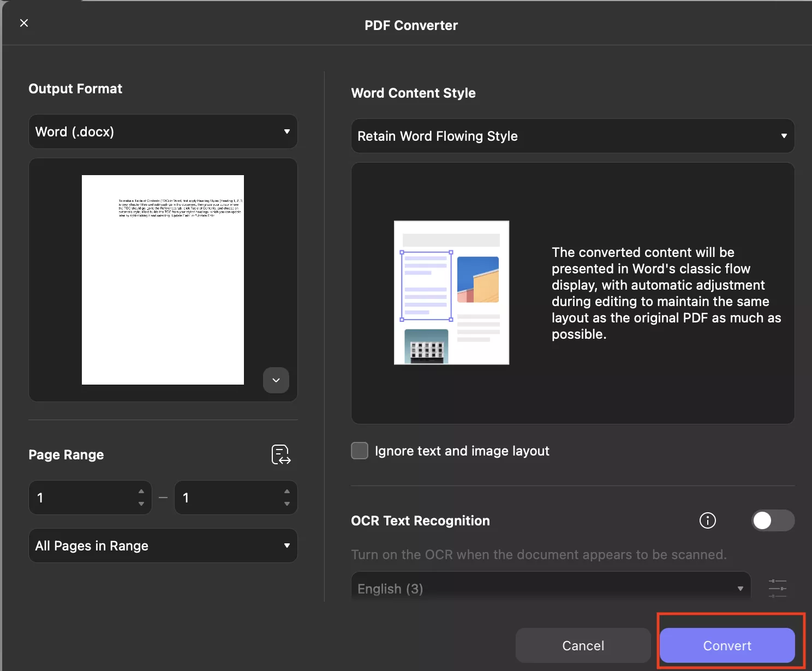The image size is (812, 671).
Task: Expand the document preview with the chevron icon
Action: pyautogui.click(x=276, y=380)
